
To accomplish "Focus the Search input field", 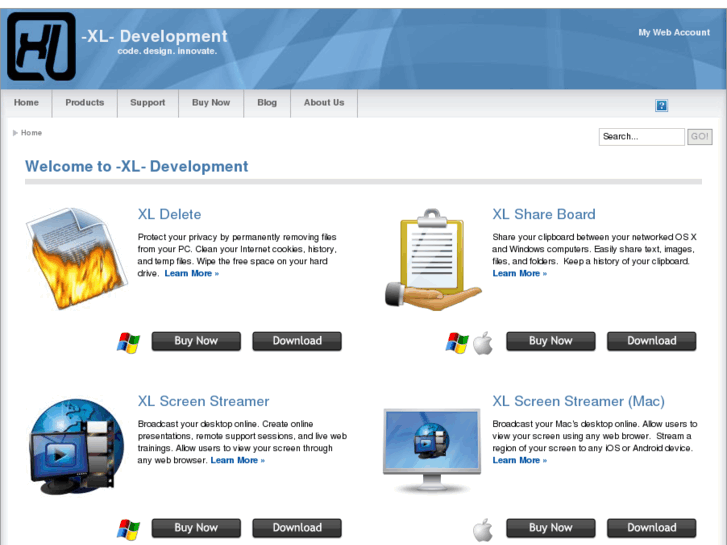I will tap(641, 137).
